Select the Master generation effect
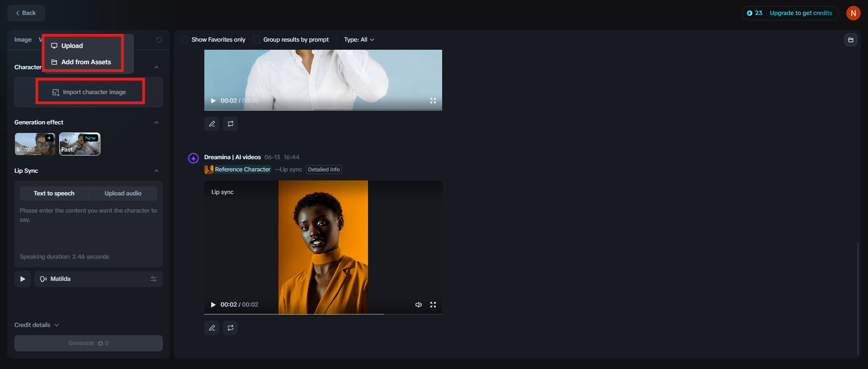Viewport: 868px width, 369px height. coord(35,144)
